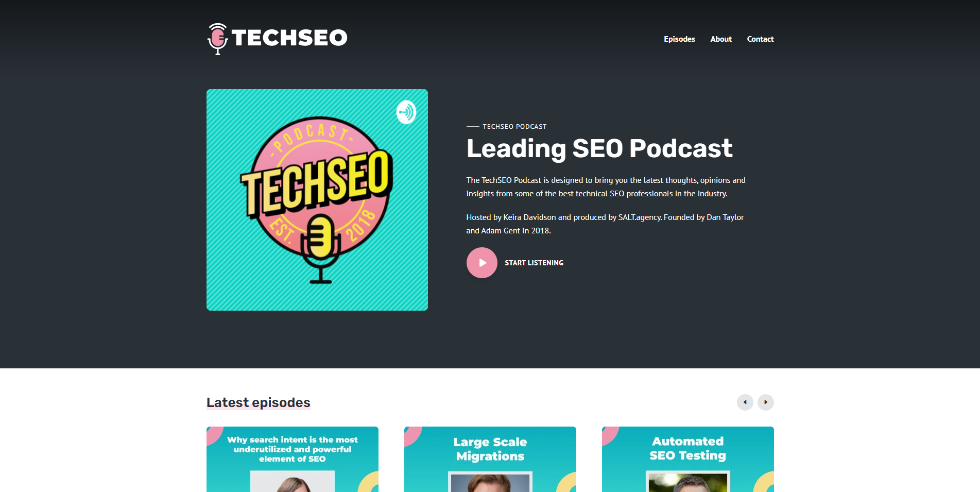Open the About page link
Viewport: 980px width, 492px height.
coord(721,39)
